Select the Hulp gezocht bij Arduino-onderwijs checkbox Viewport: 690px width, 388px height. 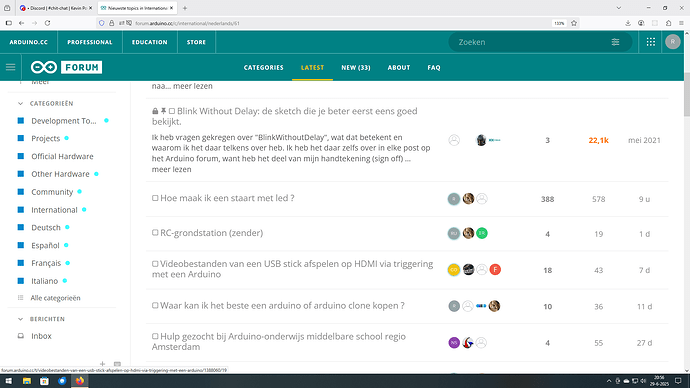pos(155,336)
